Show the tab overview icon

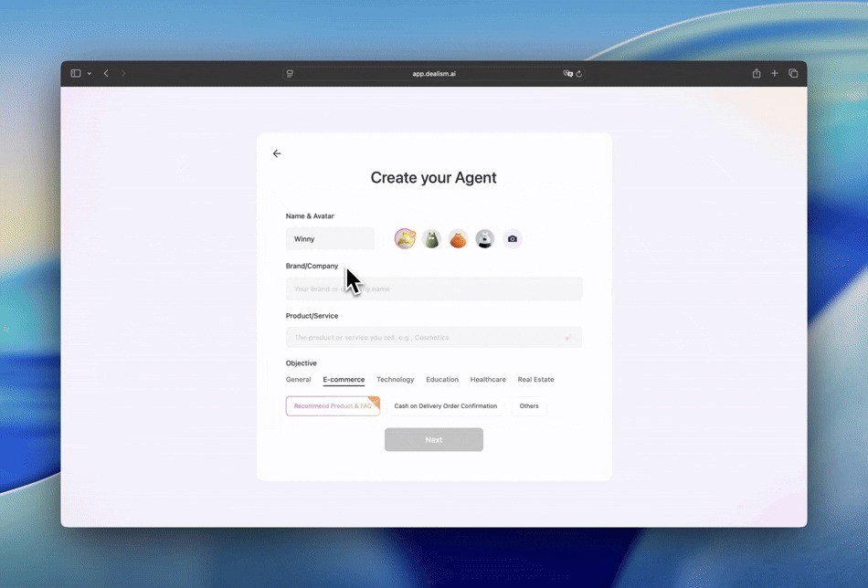(793, 74)
